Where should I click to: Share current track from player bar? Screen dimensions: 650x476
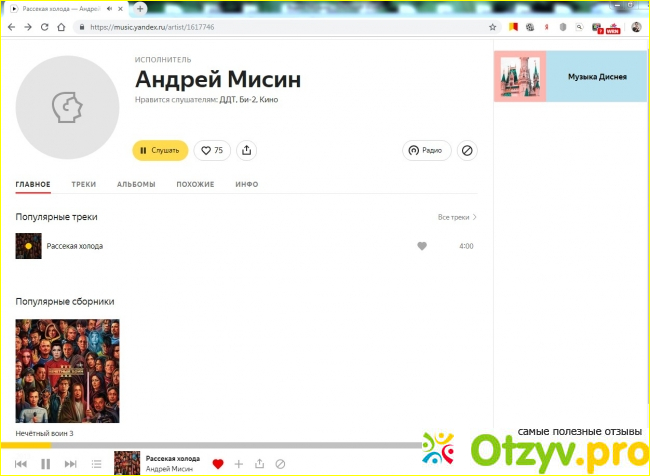coord(260,464)
